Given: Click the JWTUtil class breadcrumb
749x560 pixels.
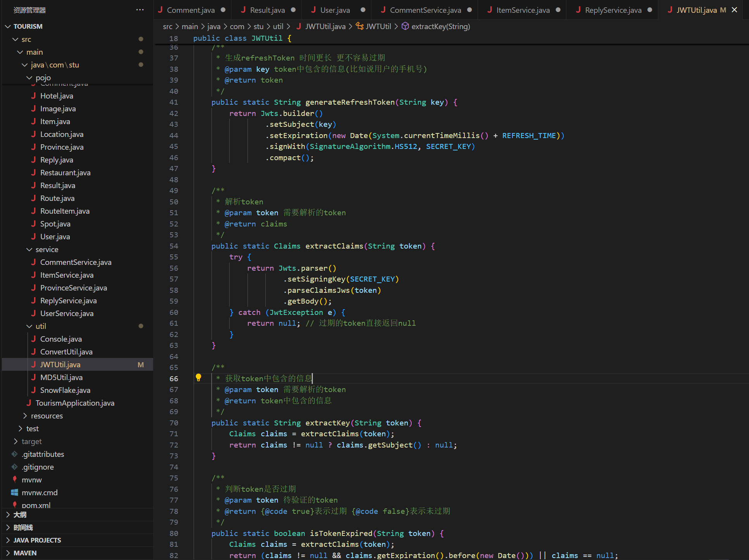Looking at the screenshot, I should click(x=378, y=26).
